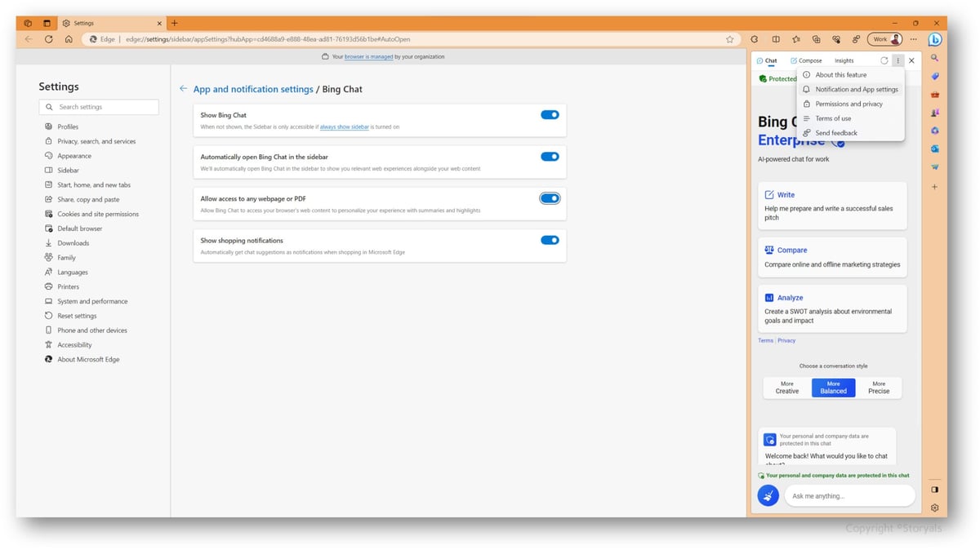Select More Creative conversation style
Viewport: 980px width, 550px height.
[786, 388]
